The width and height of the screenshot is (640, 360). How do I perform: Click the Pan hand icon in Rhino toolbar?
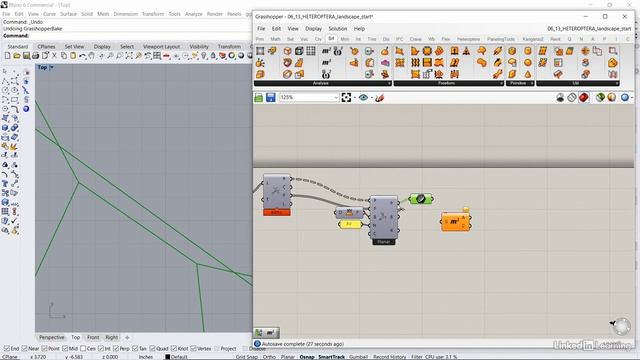point(92,56)
